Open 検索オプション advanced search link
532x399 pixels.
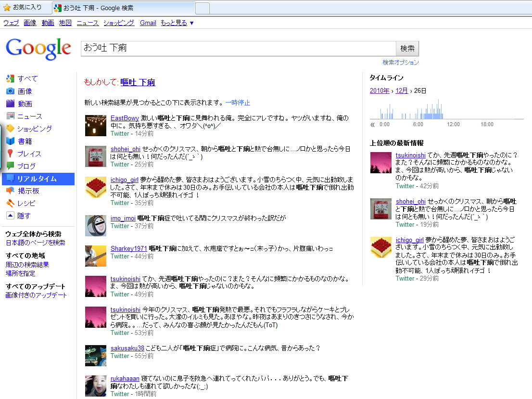tap(400, 63)
